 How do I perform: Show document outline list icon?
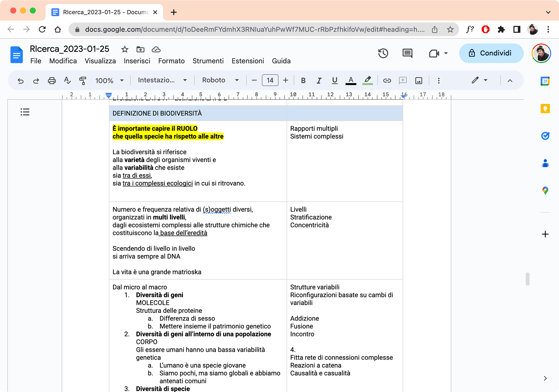[x=25, y=112]
